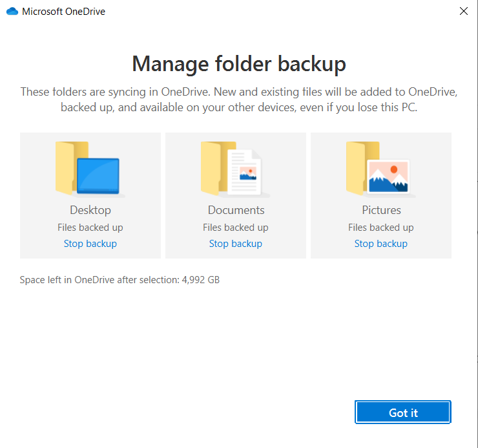Click the 4,992 GB storage value
The image size is (478, 448).
(x=201, y=280)
